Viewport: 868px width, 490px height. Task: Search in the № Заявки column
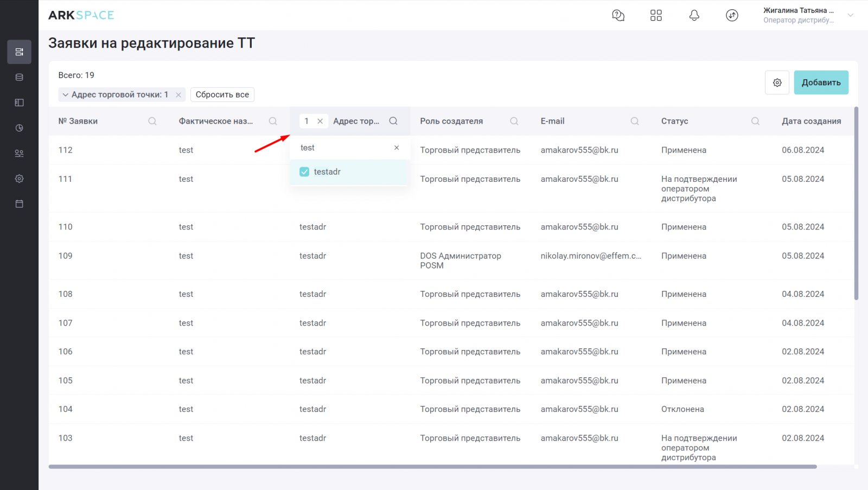click(x=152, y=121)
